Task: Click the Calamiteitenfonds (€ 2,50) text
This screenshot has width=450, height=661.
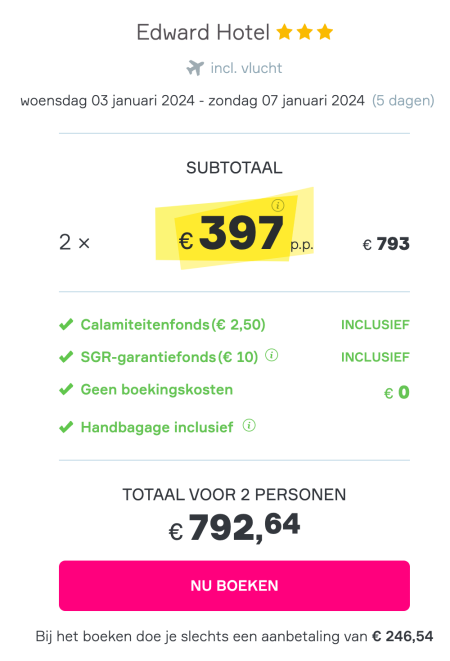Action: tap(173, 325)
